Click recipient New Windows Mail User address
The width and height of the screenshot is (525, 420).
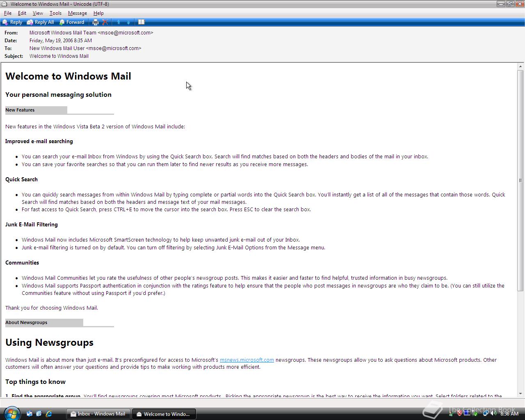(x=85, y=48)
